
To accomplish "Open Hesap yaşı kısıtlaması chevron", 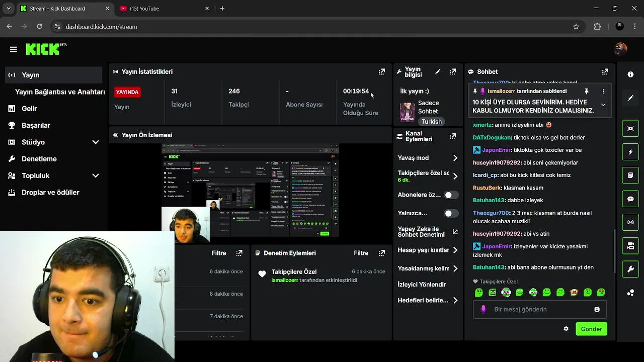I will 455,250.
